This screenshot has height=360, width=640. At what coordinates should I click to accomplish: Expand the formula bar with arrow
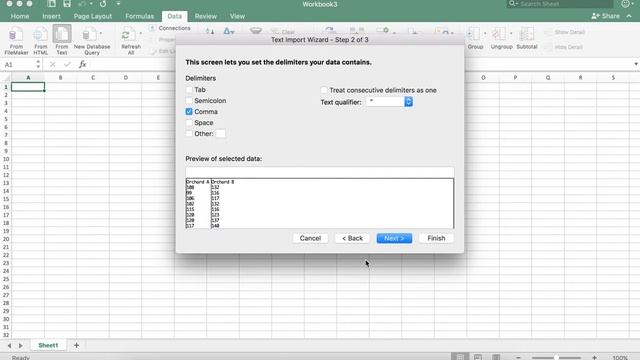[636, 64]
